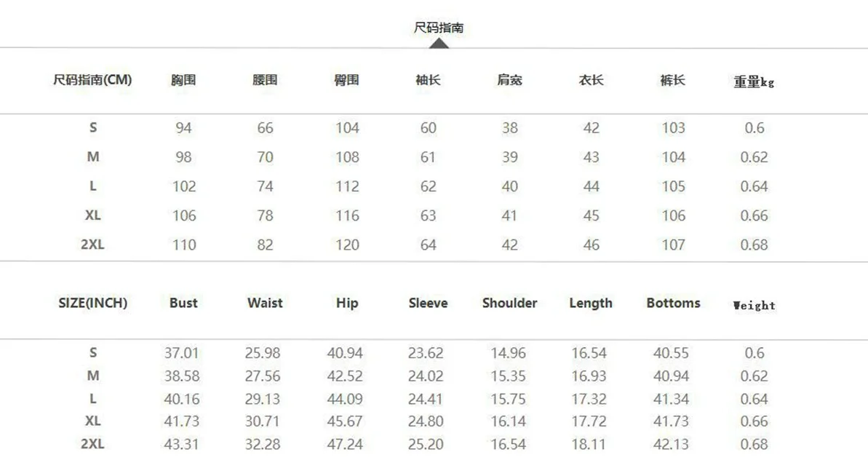The width and height of the screenshot is (868, 476).
Task: Click the 臀围 column header
Action: tap(346, 80)
